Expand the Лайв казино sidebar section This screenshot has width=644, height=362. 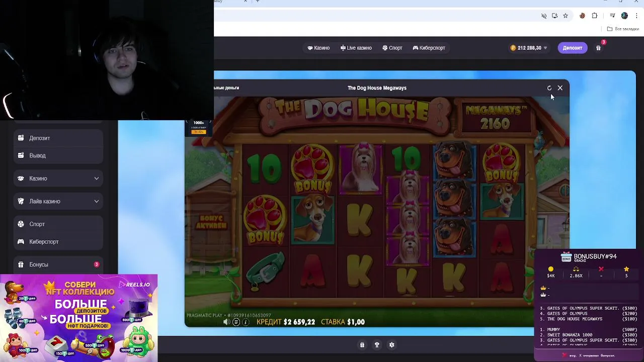[58, 201]
